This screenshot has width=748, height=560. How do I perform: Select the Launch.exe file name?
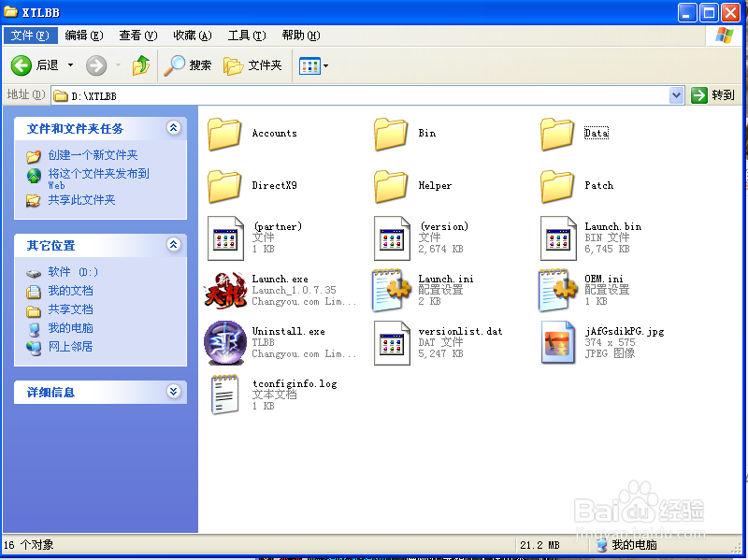[280, 279]
